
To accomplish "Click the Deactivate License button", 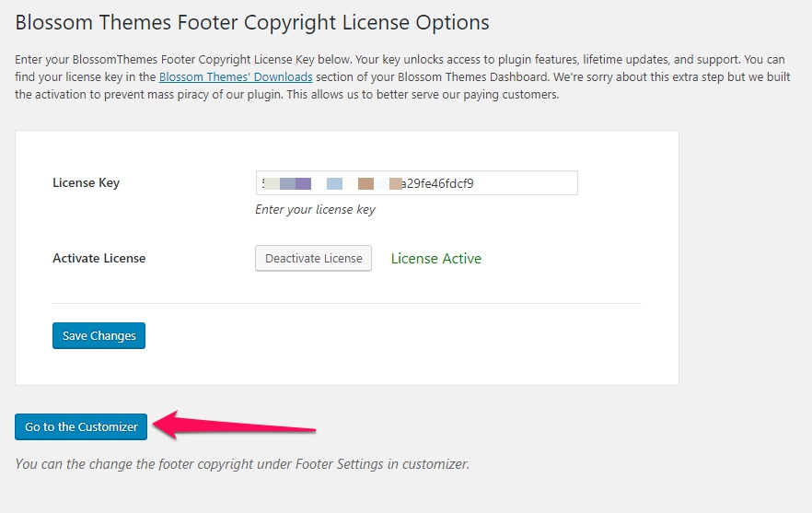I will tap(313, 258).
